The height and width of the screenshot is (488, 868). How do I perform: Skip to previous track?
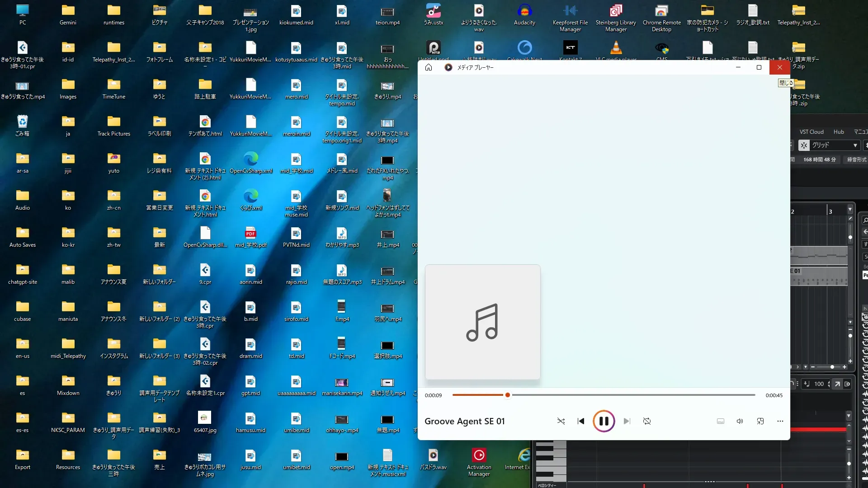point(581,421)
